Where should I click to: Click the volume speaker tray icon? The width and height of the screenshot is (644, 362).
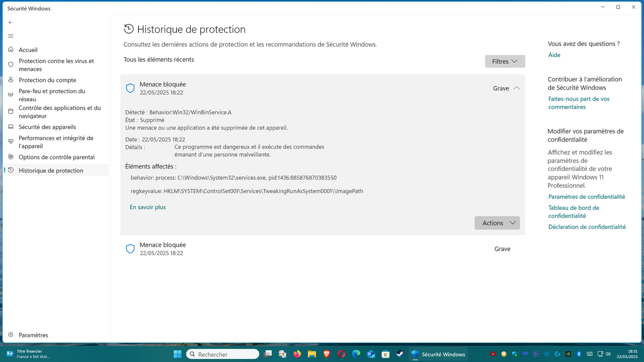tap(609, 354)
